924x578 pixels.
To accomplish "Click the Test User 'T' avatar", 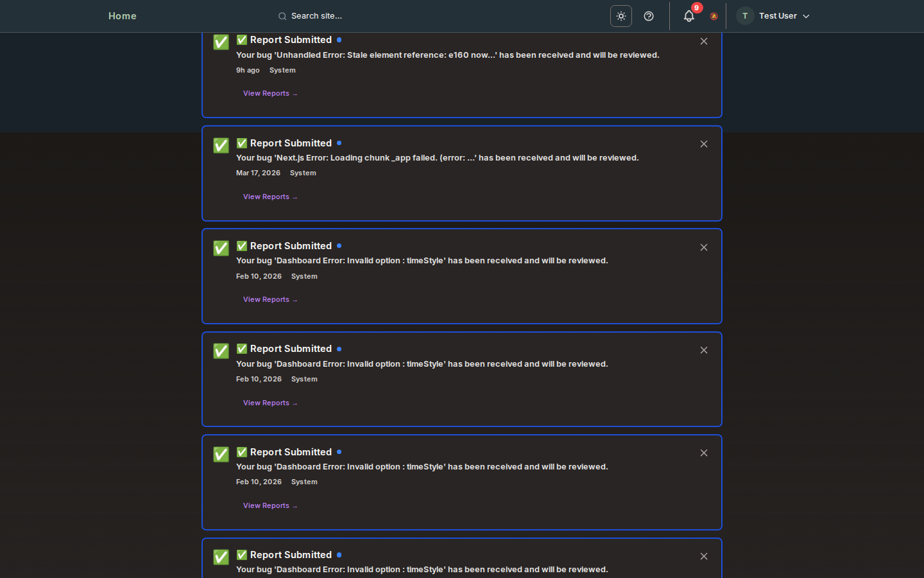I will point(744,16).
